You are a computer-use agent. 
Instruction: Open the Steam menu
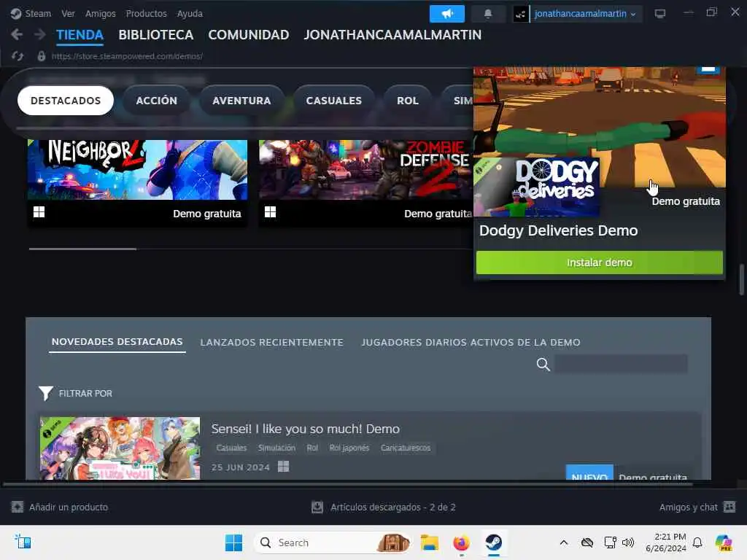pyautogui.click(x=38, y=13)
